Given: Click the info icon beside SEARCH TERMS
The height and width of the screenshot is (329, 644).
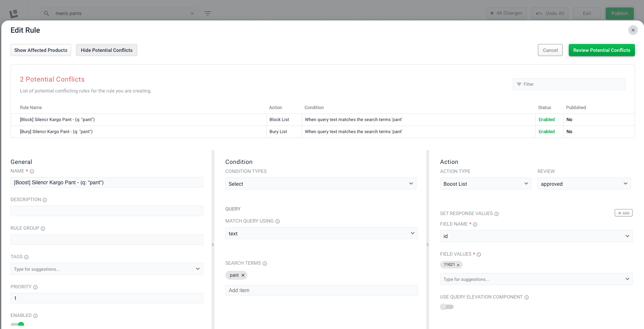Looking at the screenshot, I should (x=265, y=264).
